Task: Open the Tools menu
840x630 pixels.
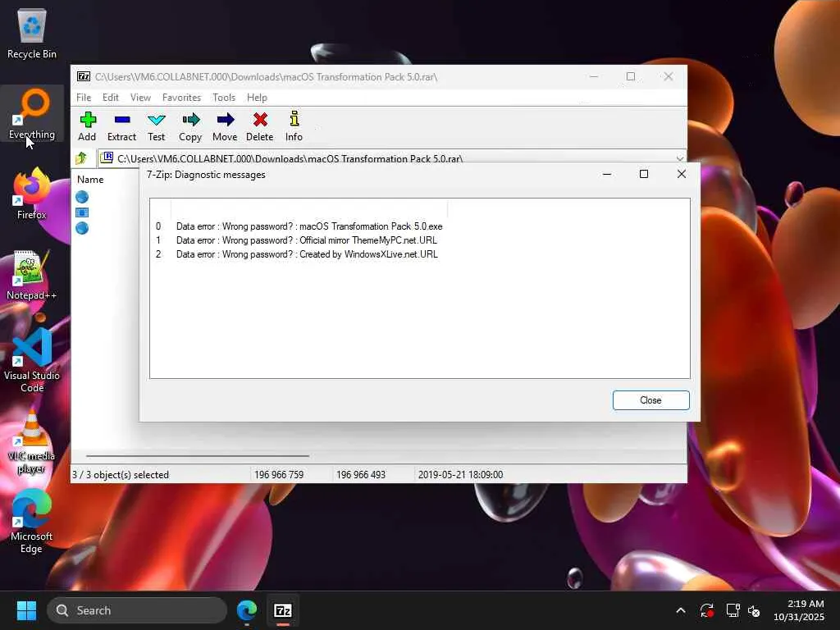Action: tap(224, 98)
